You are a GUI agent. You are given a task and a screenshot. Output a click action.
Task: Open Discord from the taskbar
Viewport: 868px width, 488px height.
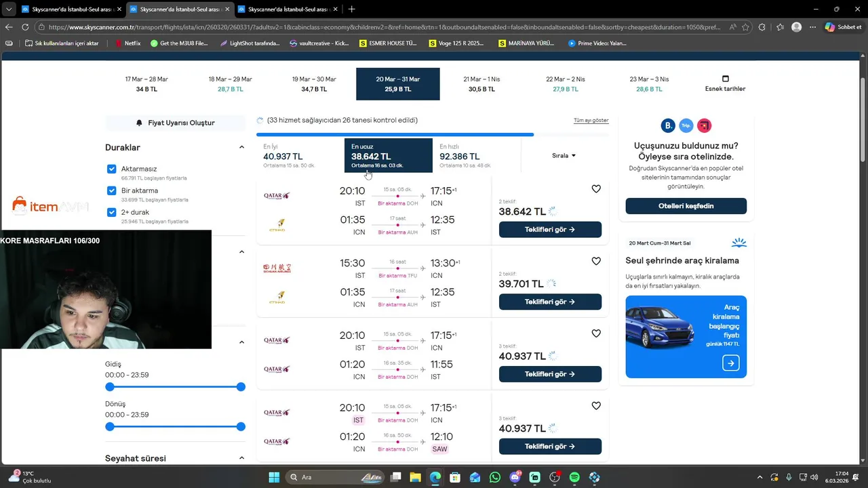[515, 477]
